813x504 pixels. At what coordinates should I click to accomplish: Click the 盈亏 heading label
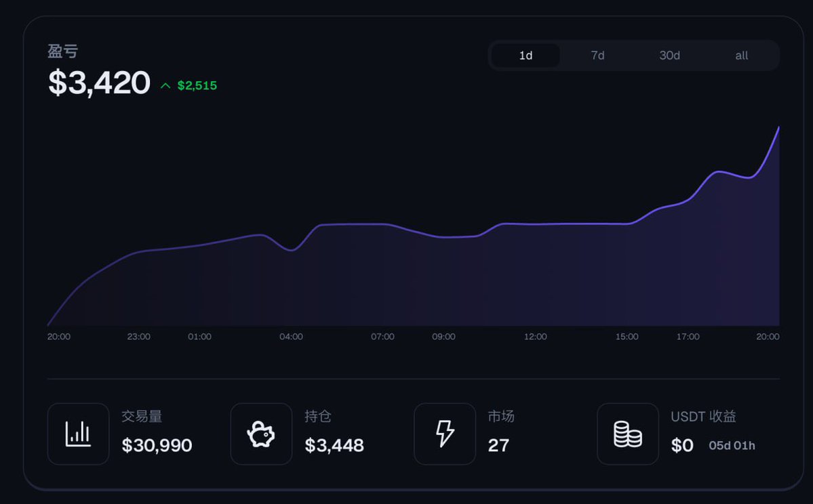tap(63, 51)
